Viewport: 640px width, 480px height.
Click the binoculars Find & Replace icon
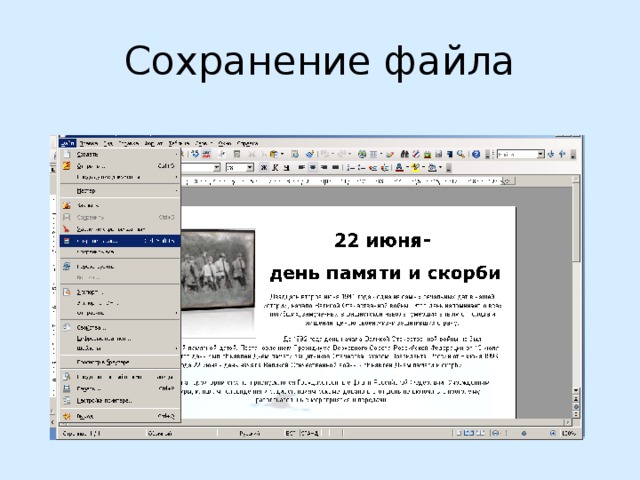click(404, 154)
